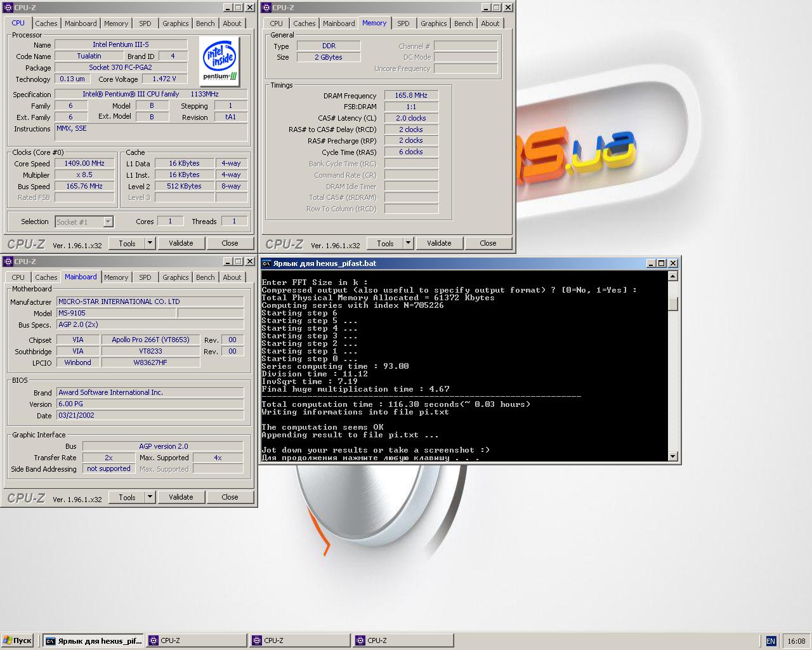Click Validate in the Mainboard window

(181, 497)
